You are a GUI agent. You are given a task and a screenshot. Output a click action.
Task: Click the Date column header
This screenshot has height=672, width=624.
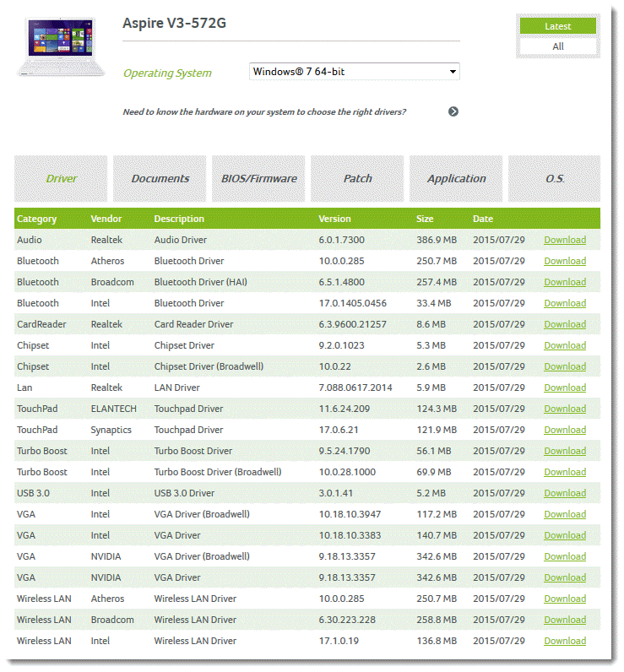pos(483,219)
